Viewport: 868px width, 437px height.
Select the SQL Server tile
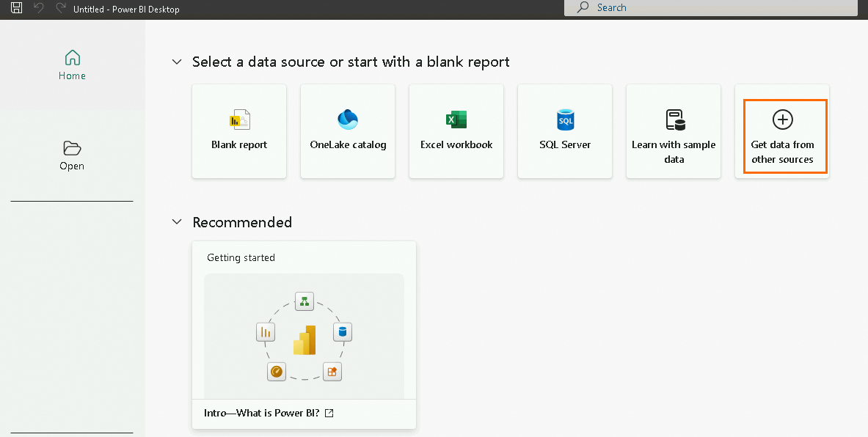point(565,131)
